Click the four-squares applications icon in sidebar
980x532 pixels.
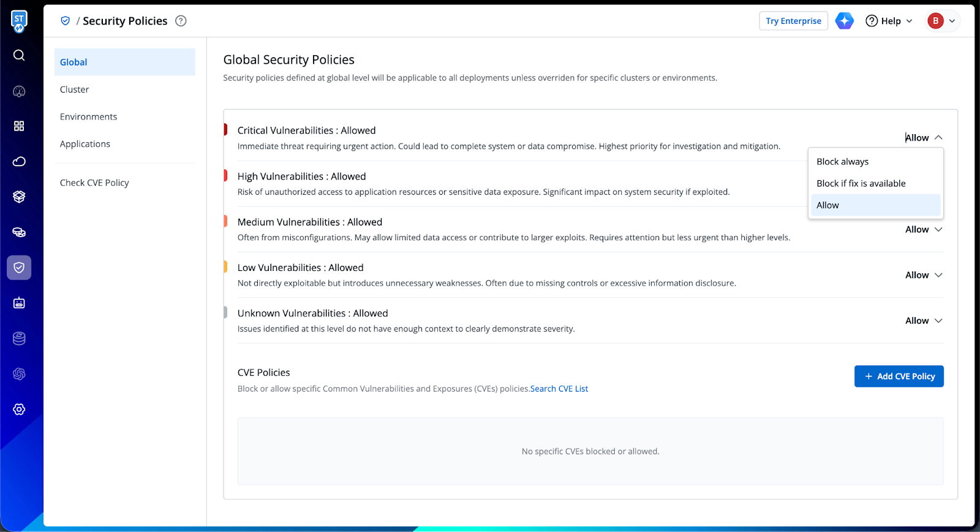(19, 126)
